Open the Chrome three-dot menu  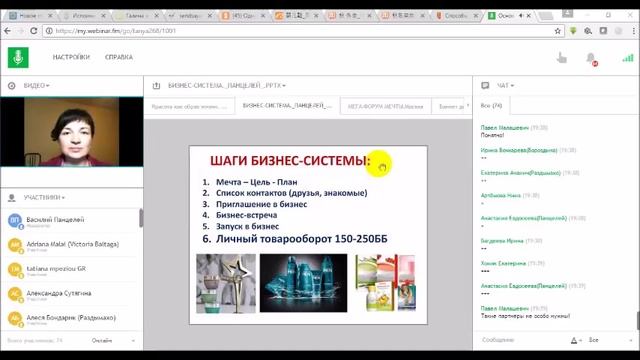[x=633, y=31]
